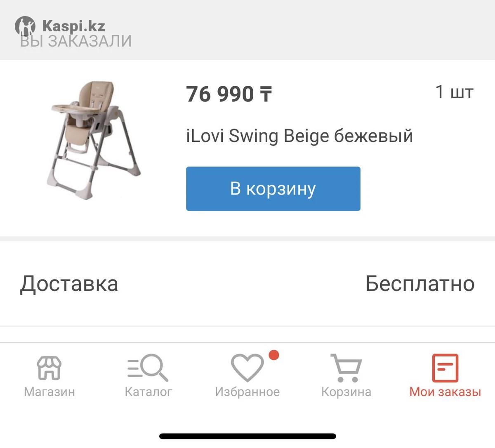Tap the red notification dot on Избранное
Image resolution: width=495 pixels, height=448 pixels.
pyautogui.click(x=274, y=355)
